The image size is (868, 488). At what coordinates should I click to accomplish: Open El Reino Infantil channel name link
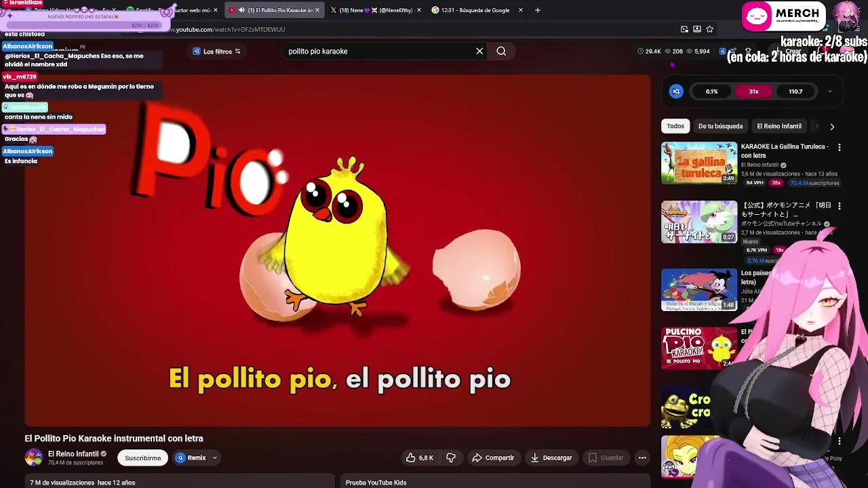73,453
